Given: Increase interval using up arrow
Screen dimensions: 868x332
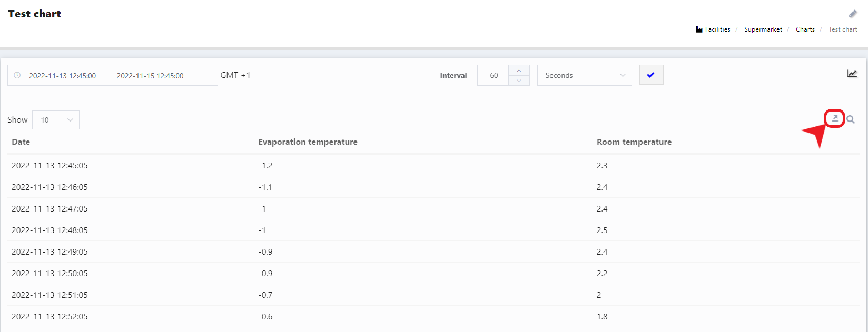Looking at the screenshot, I should [x=519, y=71].
